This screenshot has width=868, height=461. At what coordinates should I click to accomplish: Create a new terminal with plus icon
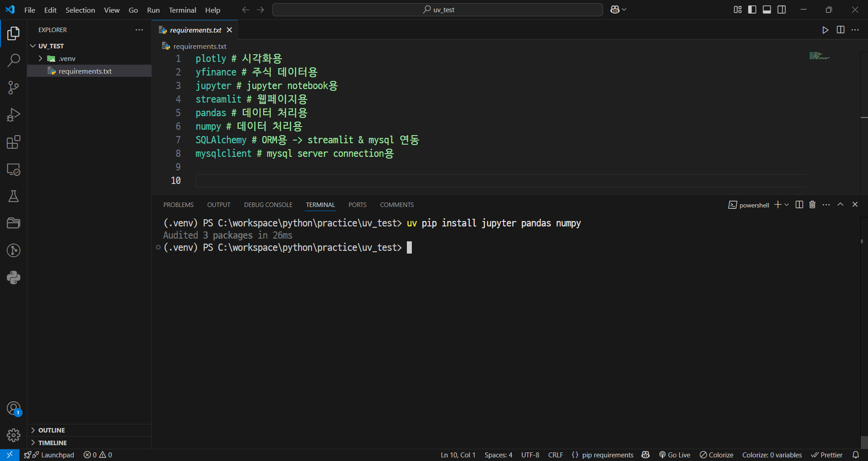778,205
